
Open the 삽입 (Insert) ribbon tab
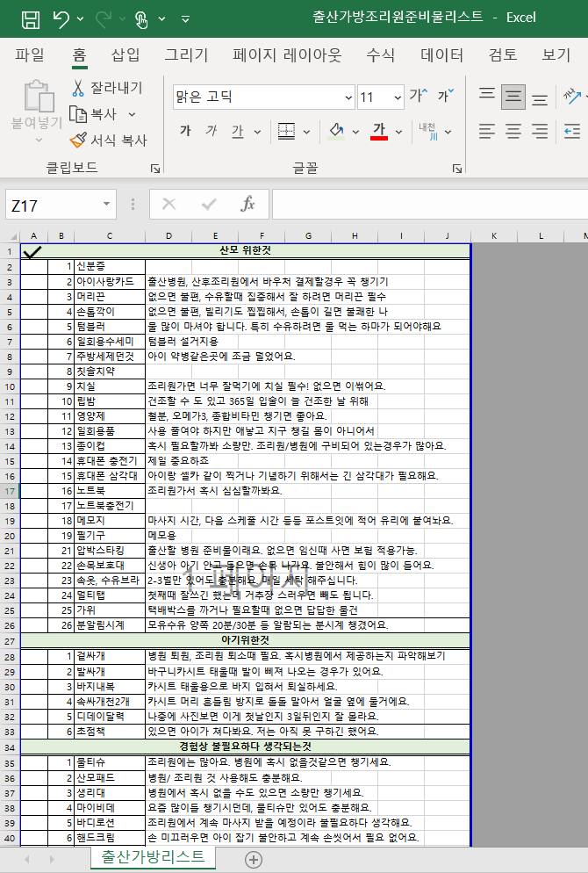pyautogui.click(x=125, y=55)
